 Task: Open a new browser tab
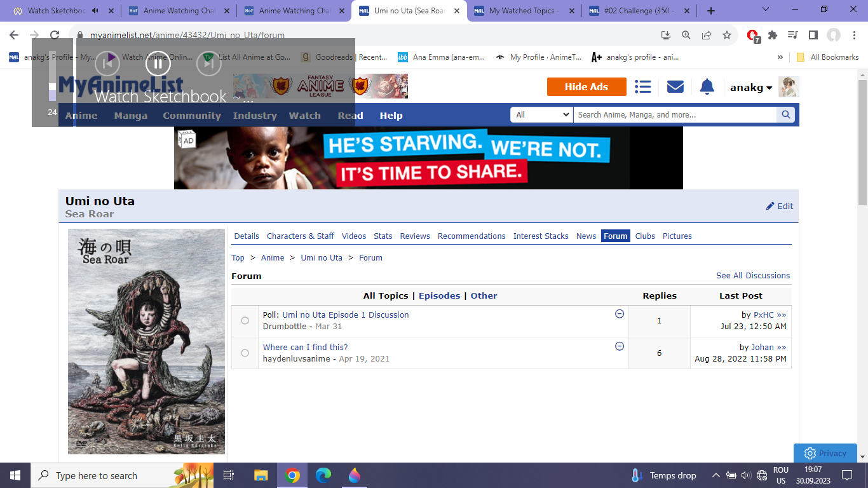(x=711, y=11)
